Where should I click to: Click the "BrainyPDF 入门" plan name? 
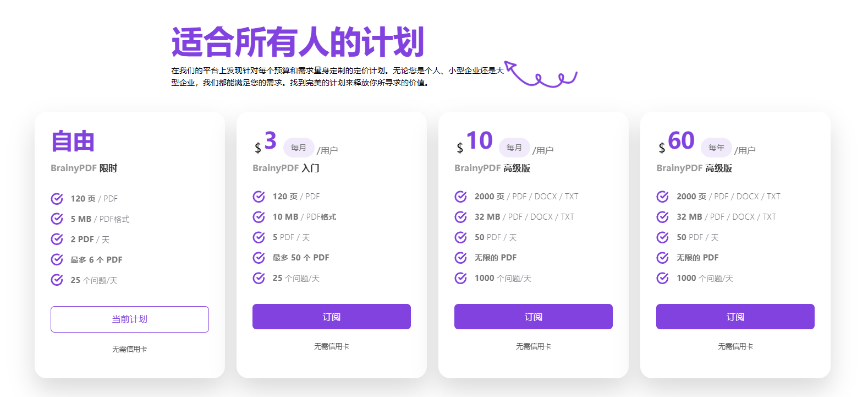(286, 168)
